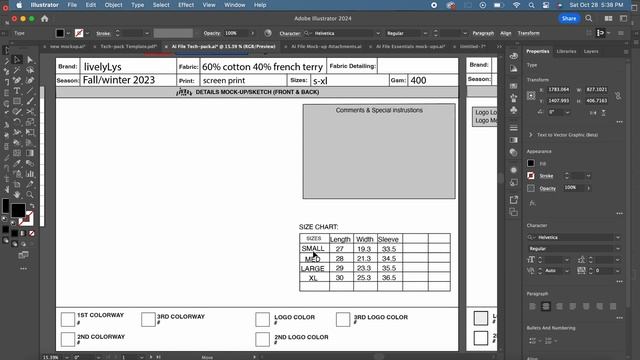The width and height of the screenshot is (640, 360).
Task: Select the Eyedropper tool
Action: coord(17,164)
